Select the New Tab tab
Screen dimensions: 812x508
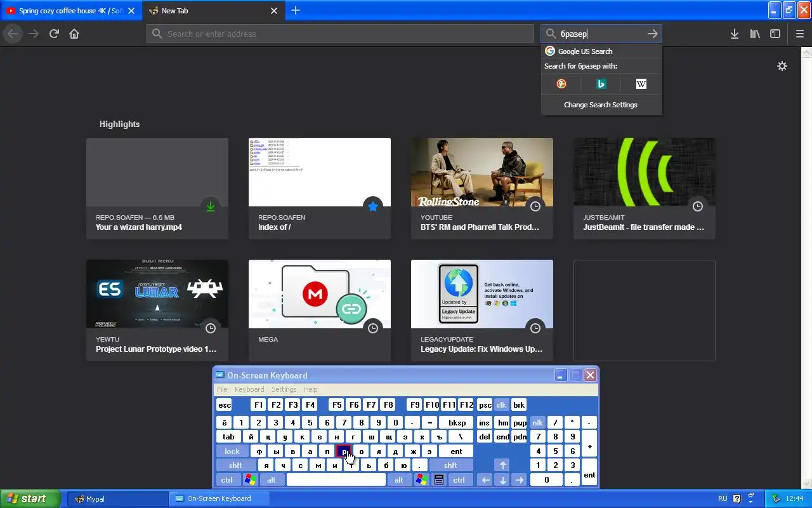pos(213,11)
